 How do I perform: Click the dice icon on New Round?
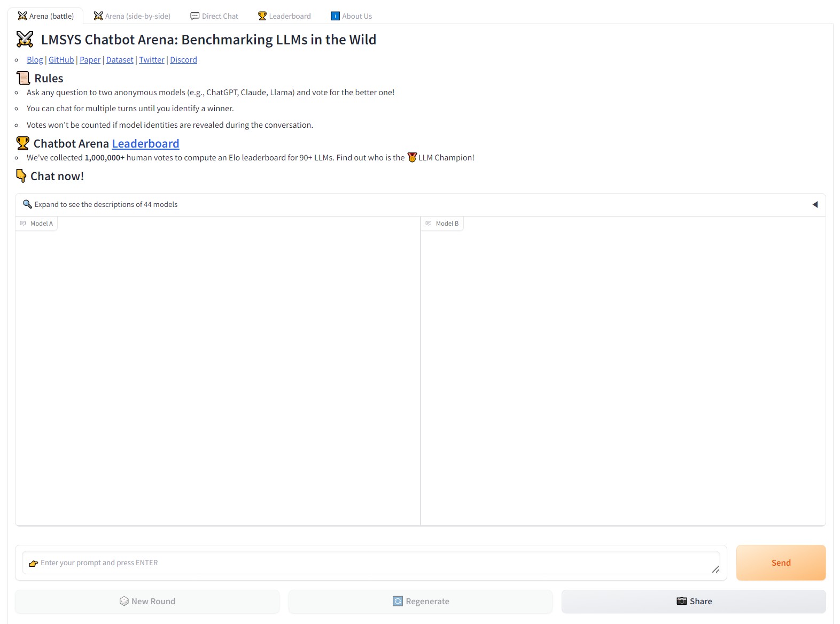click(124, 602)
